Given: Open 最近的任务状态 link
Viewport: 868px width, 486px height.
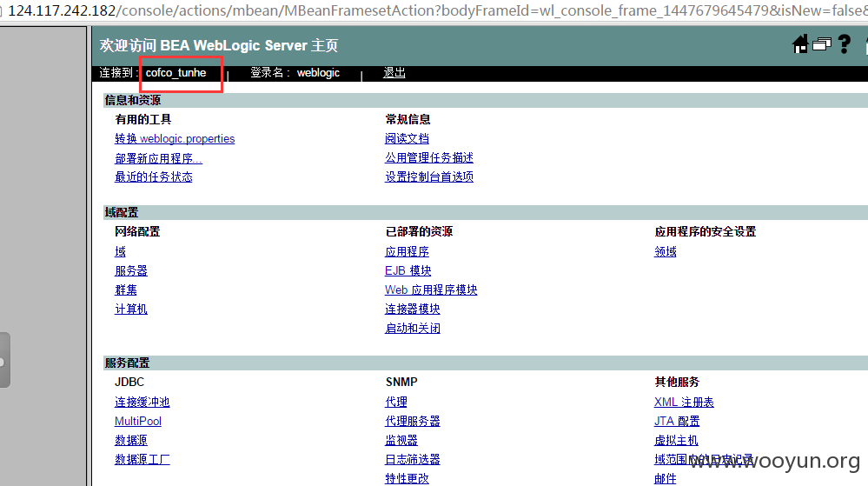Looking at the screenshot, I should click(x=153, y=176).
